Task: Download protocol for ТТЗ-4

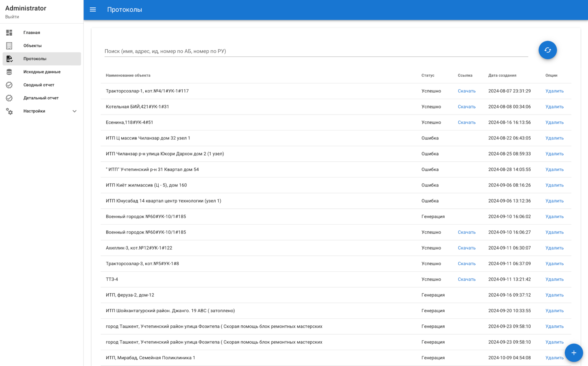Action: pyautogui.click(x=467, y=279)
